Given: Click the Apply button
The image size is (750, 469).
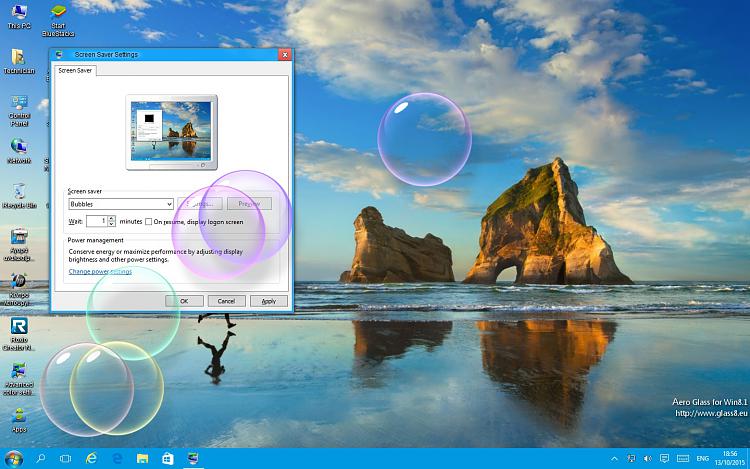Looking at the screenshot, I should pyautogui.click(x=269, y=301).
